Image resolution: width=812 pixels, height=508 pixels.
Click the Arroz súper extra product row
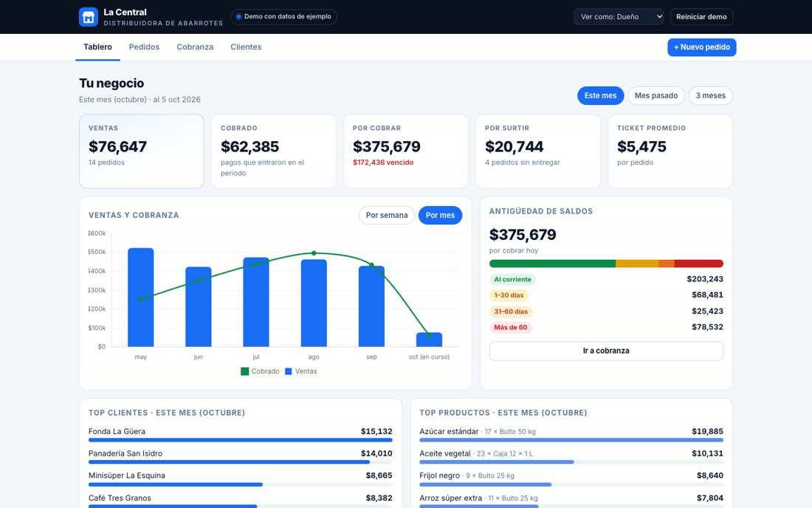[x=571, y=501]
